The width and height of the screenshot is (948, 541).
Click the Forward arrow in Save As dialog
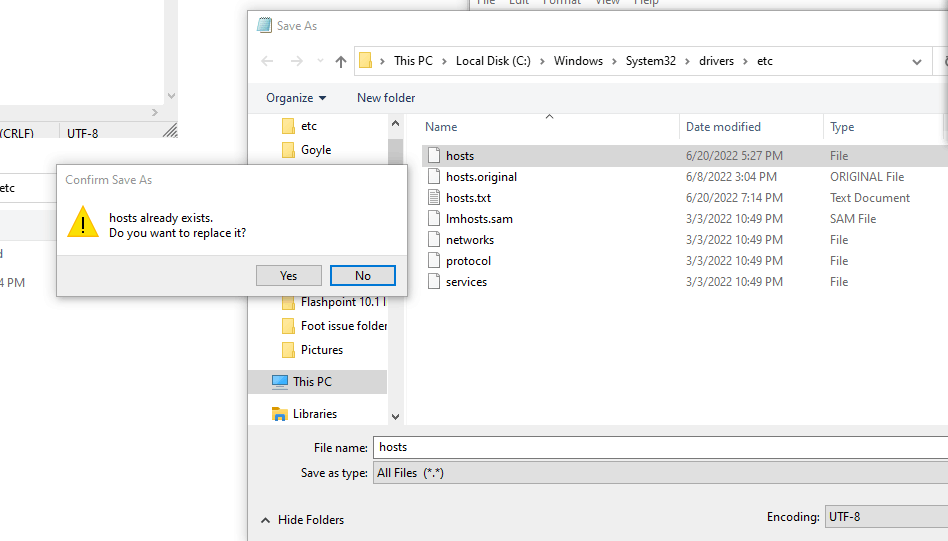[x=296, y=61]
